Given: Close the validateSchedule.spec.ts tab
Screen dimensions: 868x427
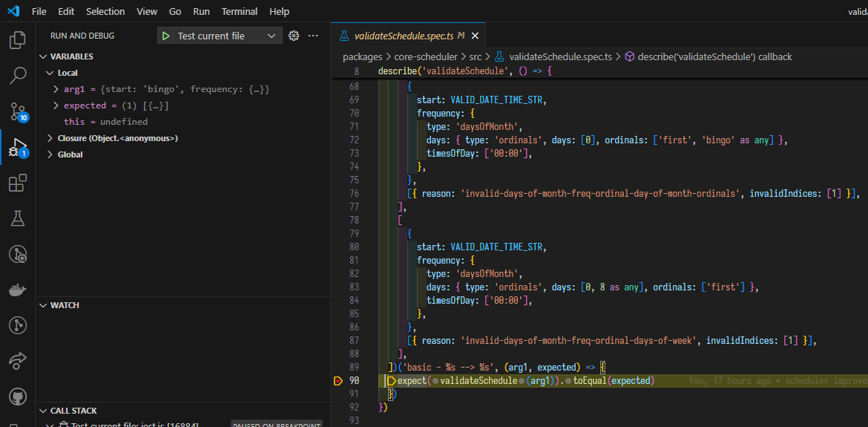Looking at the screenshot, I should coord(475,36).
